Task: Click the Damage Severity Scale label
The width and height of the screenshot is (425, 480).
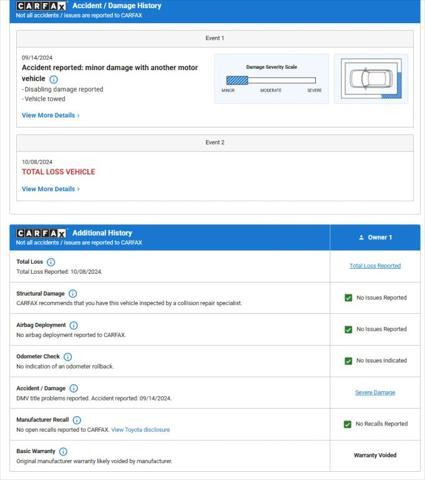Action: point(271,67)
